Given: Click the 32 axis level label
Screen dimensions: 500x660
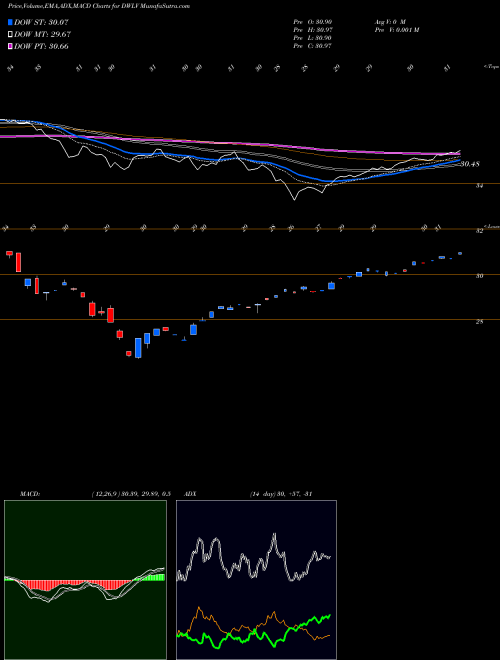Looking at the screenshot, I should [479, 231].
